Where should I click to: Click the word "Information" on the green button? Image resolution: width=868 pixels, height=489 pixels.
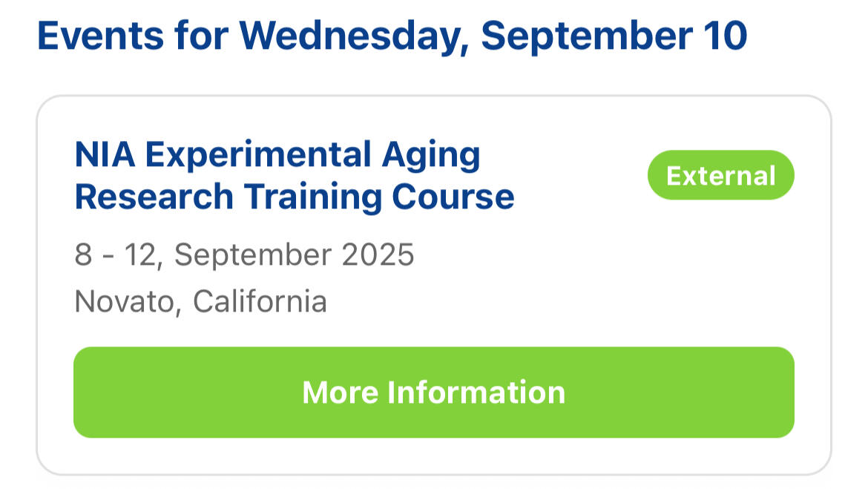[x=476, y=392]
